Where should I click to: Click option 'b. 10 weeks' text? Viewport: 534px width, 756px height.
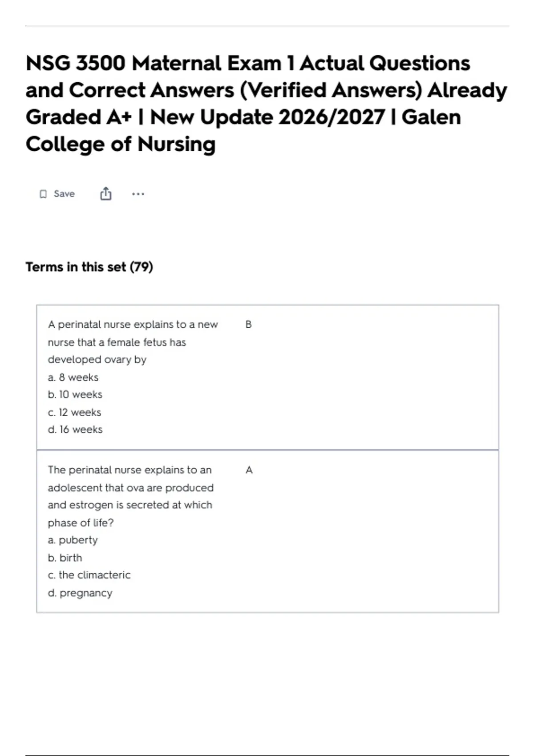click(x=75, y=394)
